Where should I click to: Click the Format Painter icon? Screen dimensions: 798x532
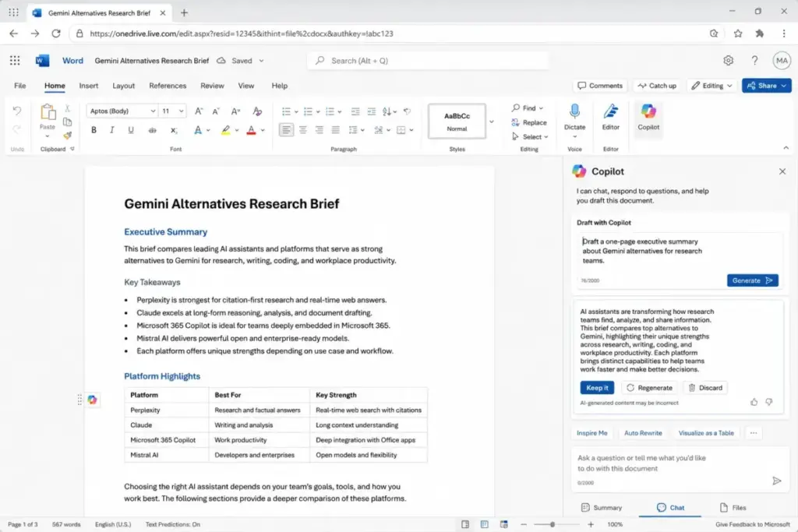click(x=67, y=136)
